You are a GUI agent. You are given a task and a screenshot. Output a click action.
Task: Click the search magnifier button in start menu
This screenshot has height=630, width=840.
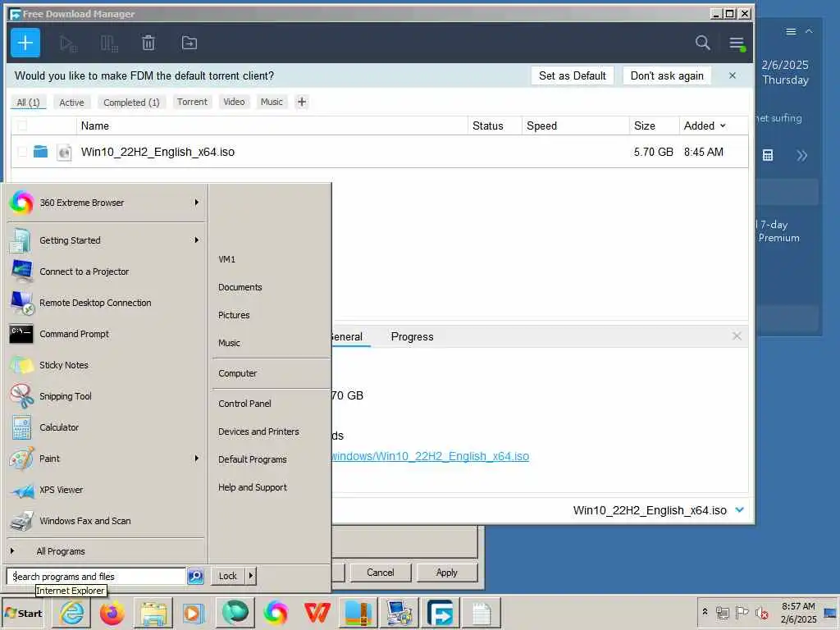195,577
